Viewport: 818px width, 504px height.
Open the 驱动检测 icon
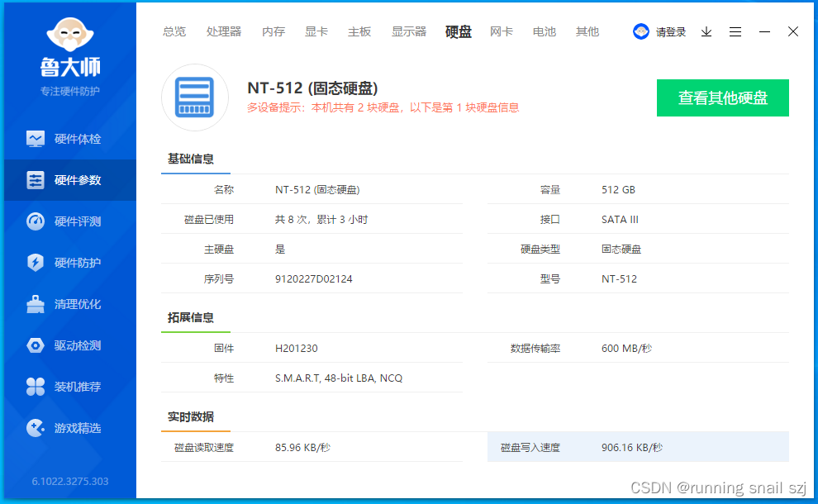click(36, 345)
